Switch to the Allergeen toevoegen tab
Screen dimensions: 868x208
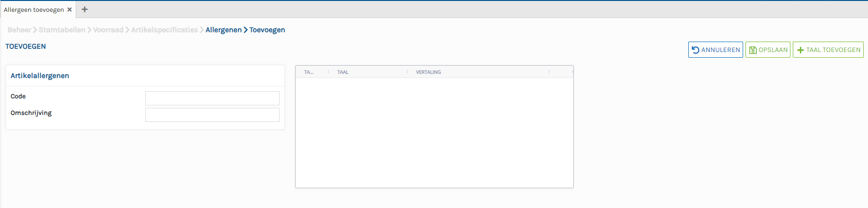click(34, 9)
